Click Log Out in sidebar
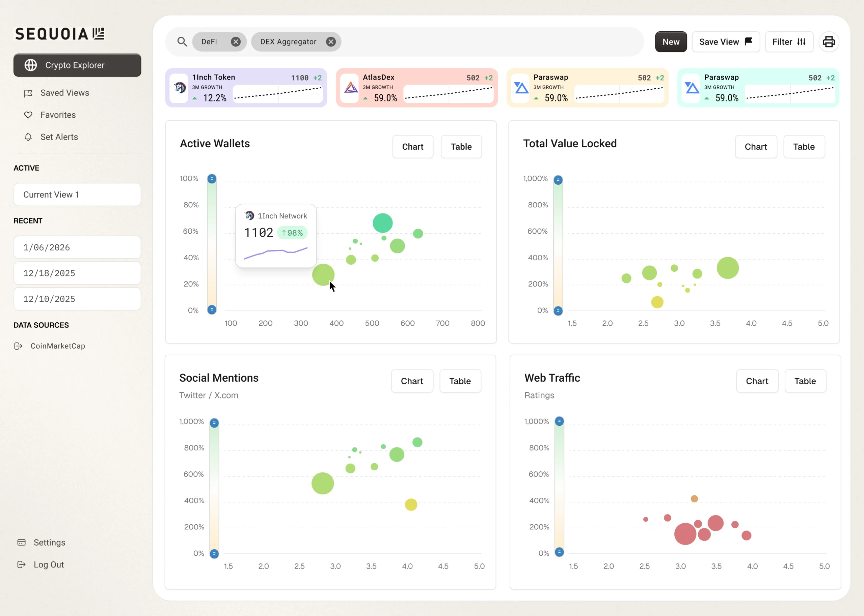This screenshot has width=864, height=616. pos(48,564)
